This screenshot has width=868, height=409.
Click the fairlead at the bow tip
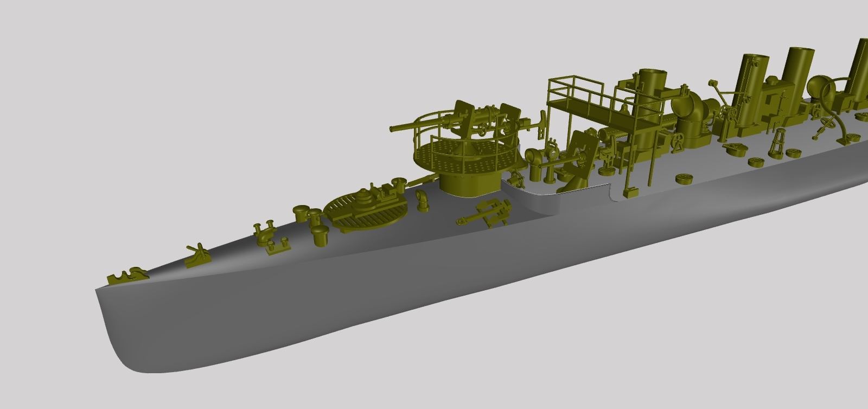(x=128, y=276)
